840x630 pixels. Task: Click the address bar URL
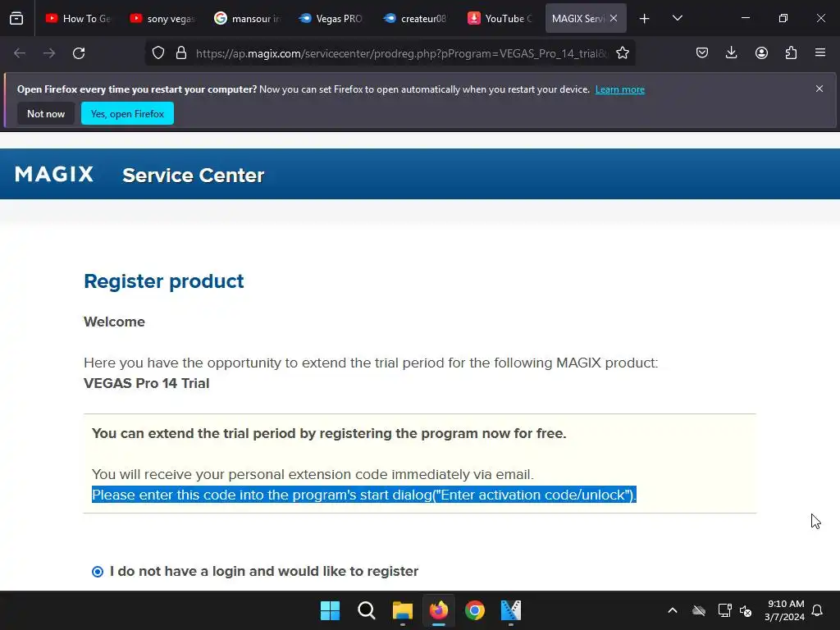point(402,53)
